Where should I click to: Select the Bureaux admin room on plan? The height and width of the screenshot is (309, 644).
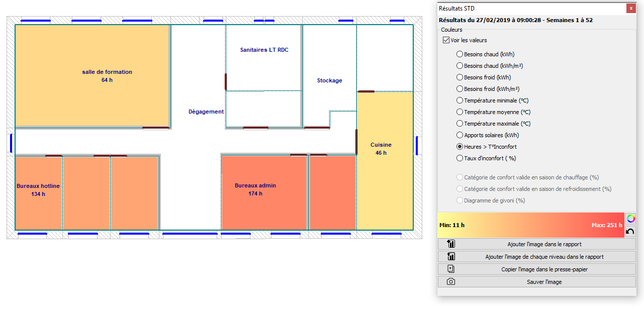264,192
